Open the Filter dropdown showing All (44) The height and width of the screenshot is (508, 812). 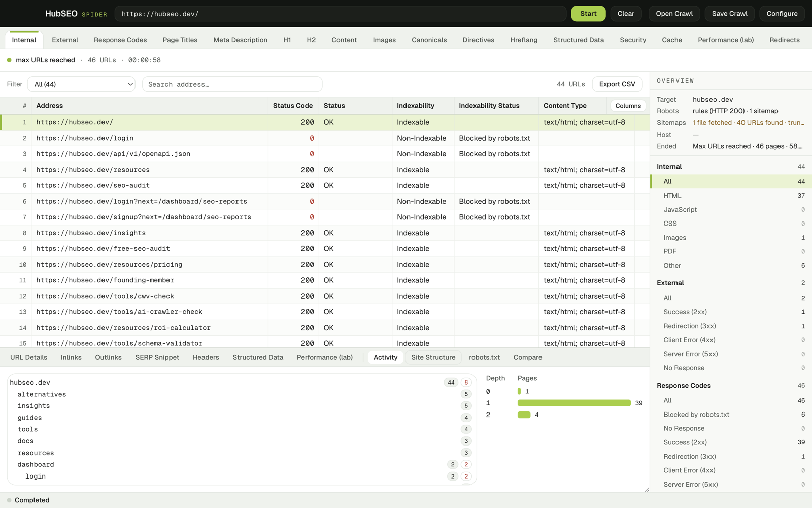coord(81,84)
